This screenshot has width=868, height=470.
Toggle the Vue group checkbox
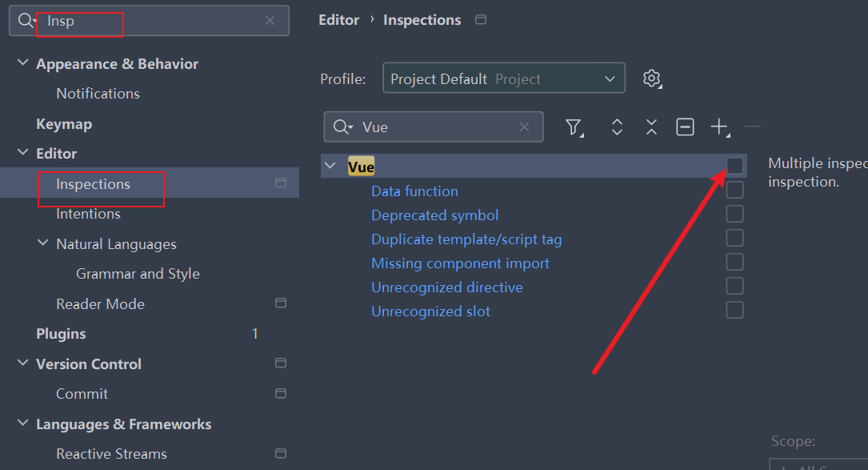(x=734, y=166)
